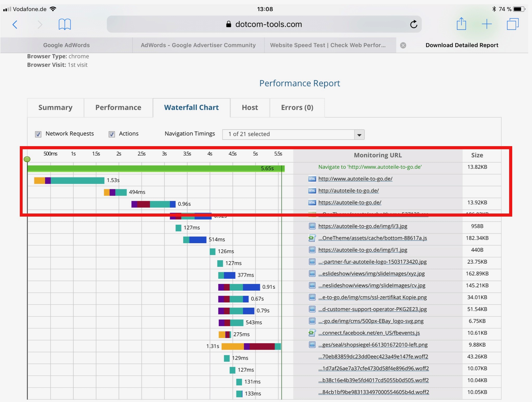Open the Summary report tab
This screenshot has height=402, width=532.
(x=55, y=108)
